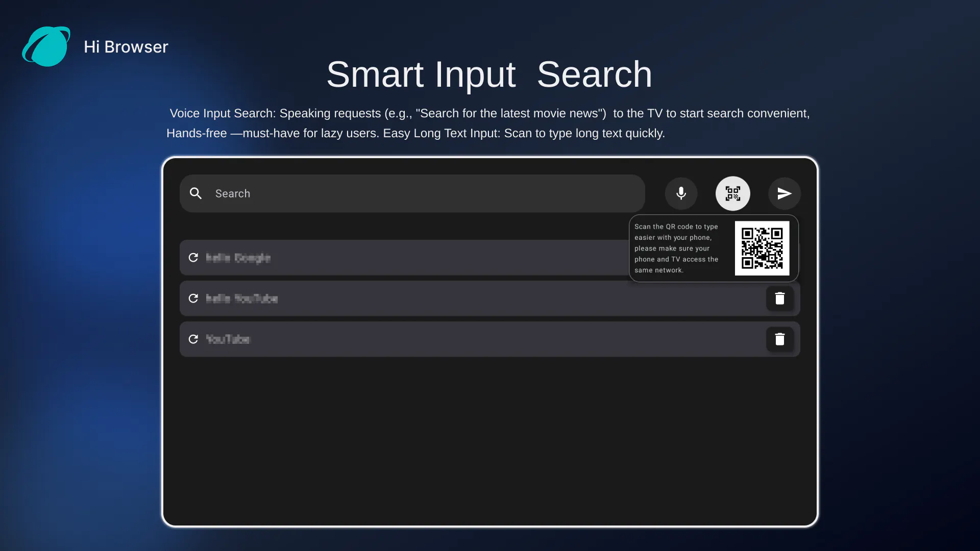The width and height of the screenshot is (980, 551).
Task: Select the hello YouTube history row
Action: coord(490,298)
